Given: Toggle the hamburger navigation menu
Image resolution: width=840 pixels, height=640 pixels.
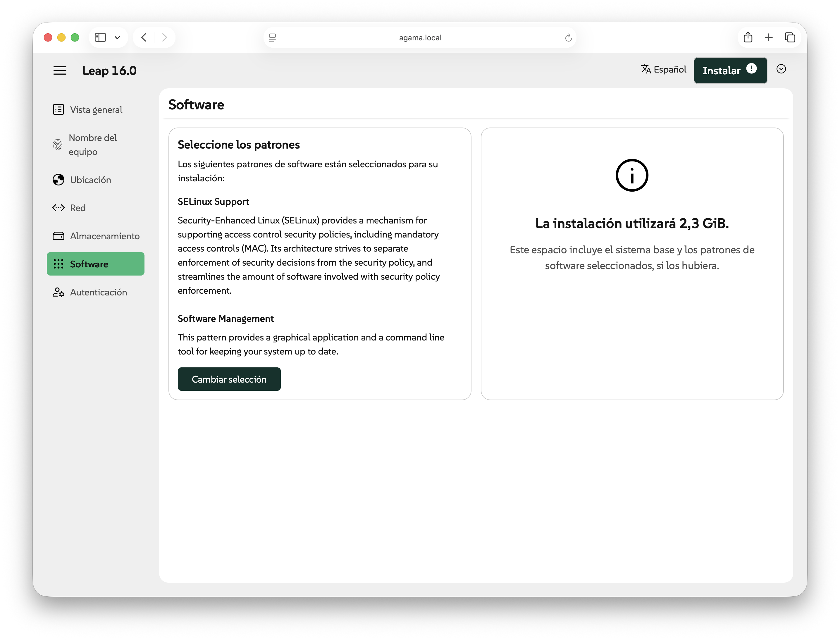Looking at the screenshot, I should tap(60, 70).
